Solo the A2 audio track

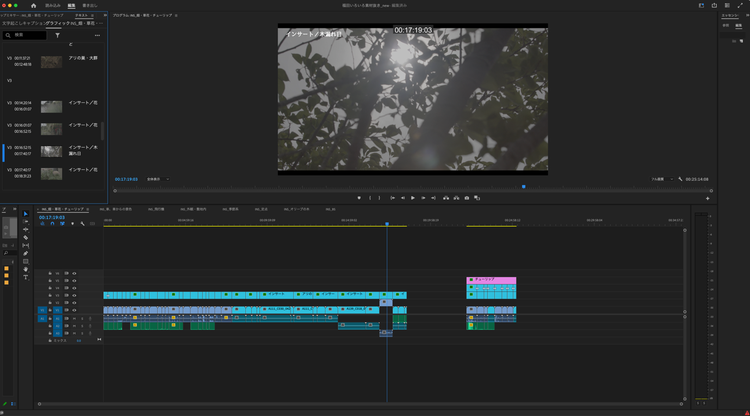tap(82, 326)
